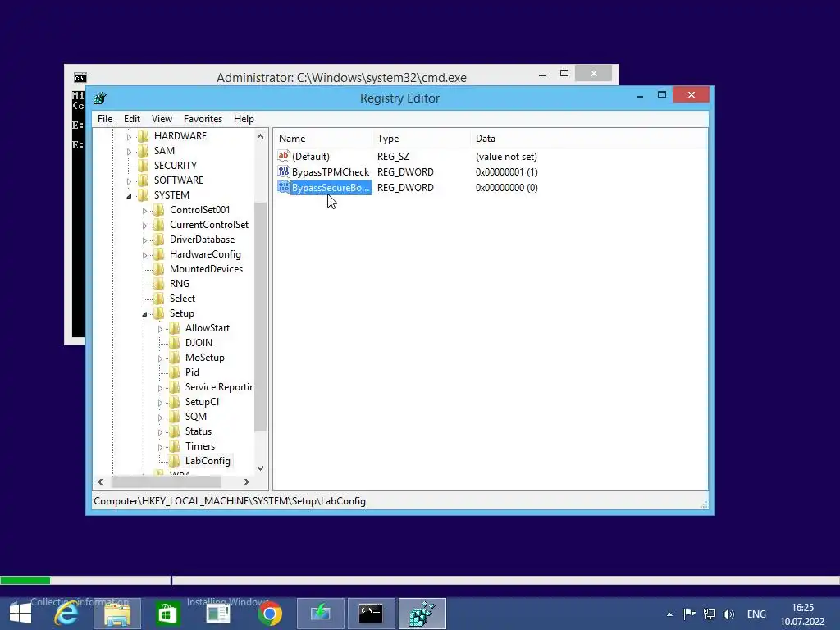Screen dimensions: 840x630
Task: Click the tree horizontal scroll right arrow
Action: pos(246,482)
